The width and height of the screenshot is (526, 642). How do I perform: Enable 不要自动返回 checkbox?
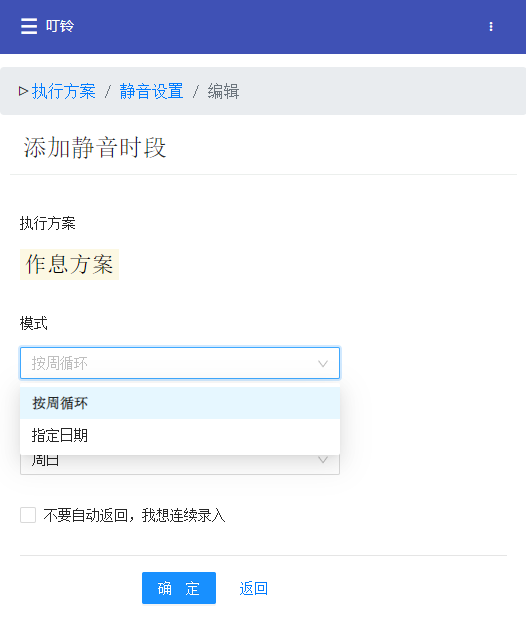tap(28, 515)
